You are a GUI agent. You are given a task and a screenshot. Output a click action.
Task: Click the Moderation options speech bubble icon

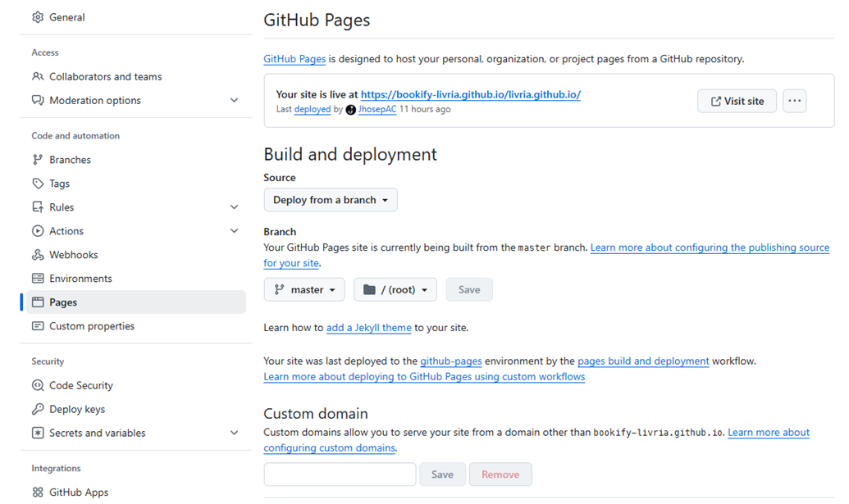pyautogui.click(x=38, y=100)
